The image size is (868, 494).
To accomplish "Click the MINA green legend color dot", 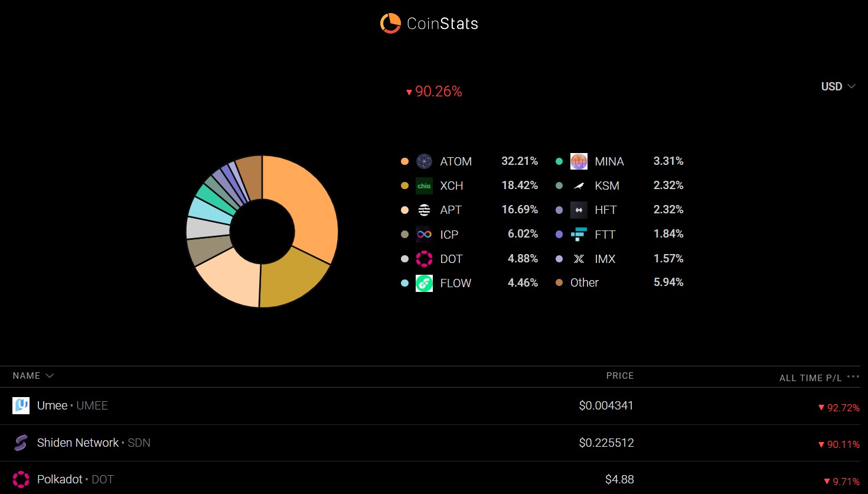I will click(x=559, y=161).
